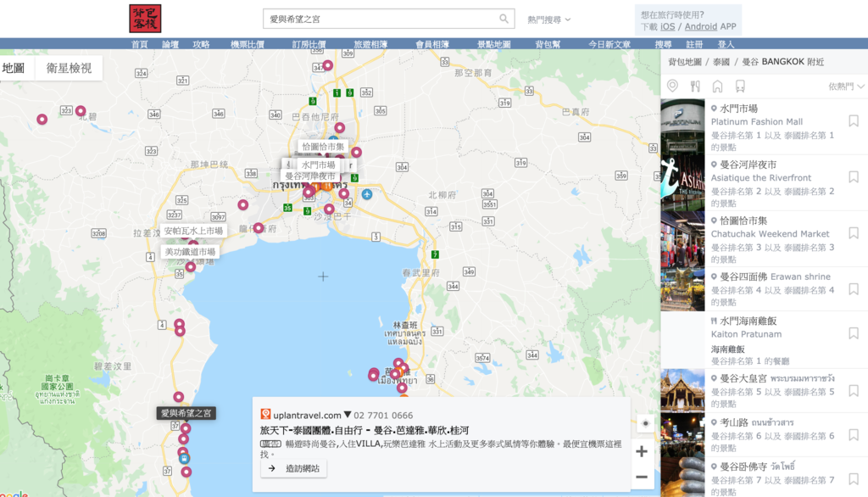Viewport: 868px width, 497px height.
Task: Click the Android app download link
Action: tap(701, 26)
